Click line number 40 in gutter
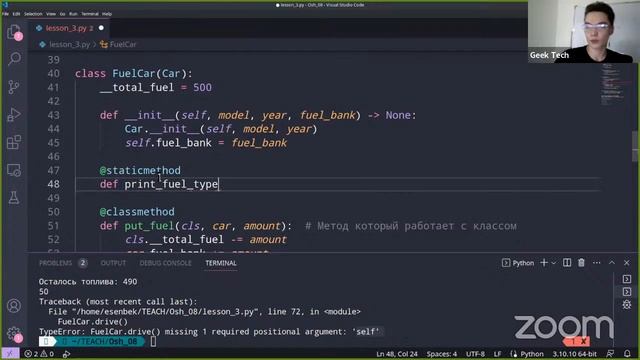The image size is (640, 360). click(54, 73)
